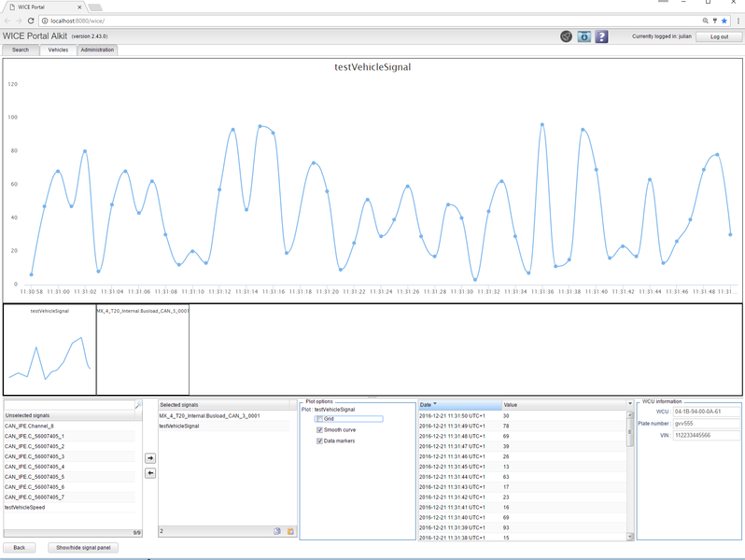The height and width of the screenshot is (560, 745).
Task: Enable the Grid checkbox
Action: point(320,419)
